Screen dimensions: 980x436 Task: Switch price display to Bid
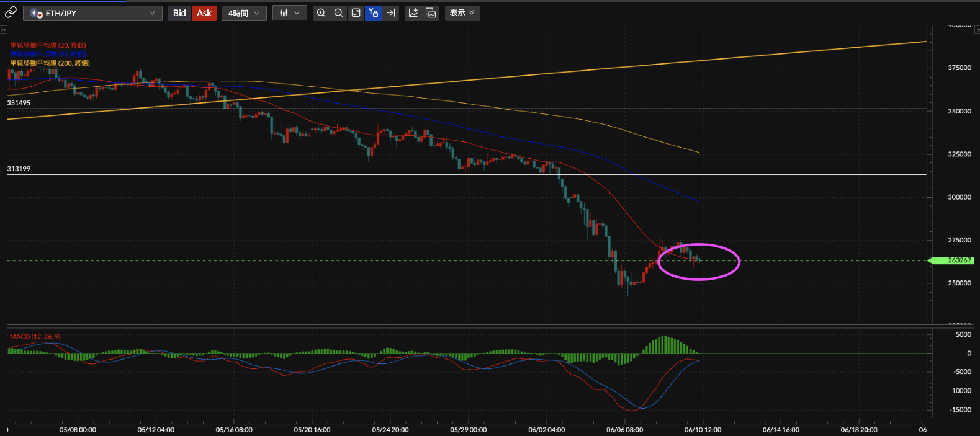[x=179, y=13]
